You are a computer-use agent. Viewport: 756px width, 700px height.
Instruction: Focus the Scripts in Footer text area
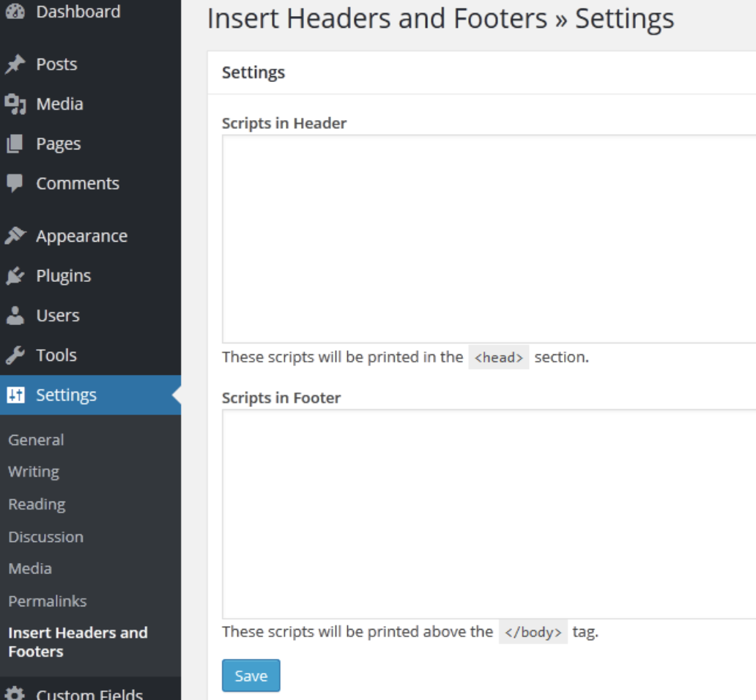pos(489,514)
